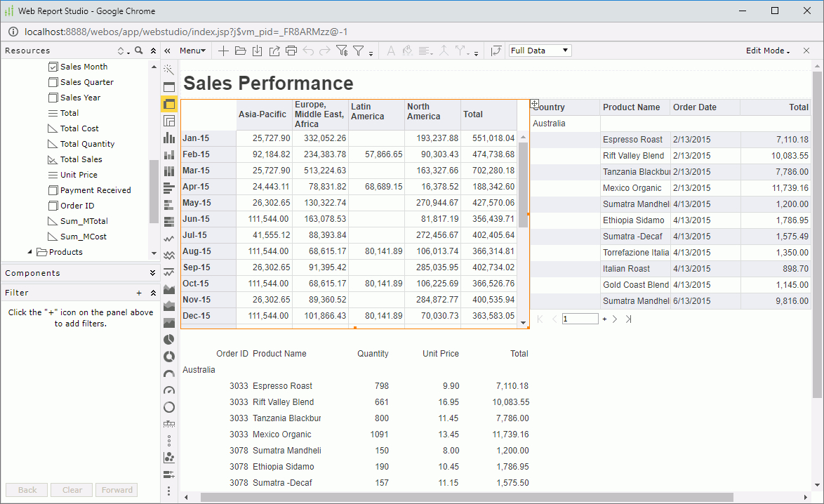Screen dimensions: 824x504
Task: Select the table component icon
Action: tap(168, 86)
